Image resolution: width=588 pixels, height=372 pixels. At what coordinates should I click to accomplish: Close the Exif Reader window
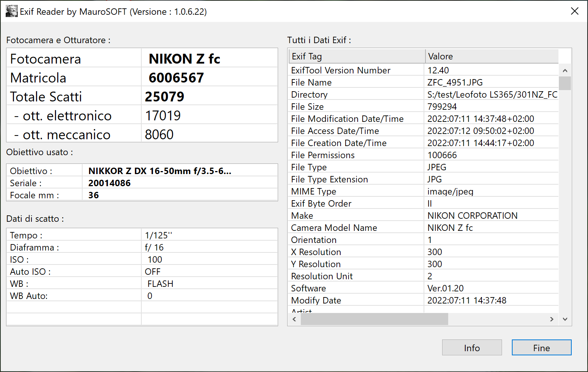(x=574, y=11)
